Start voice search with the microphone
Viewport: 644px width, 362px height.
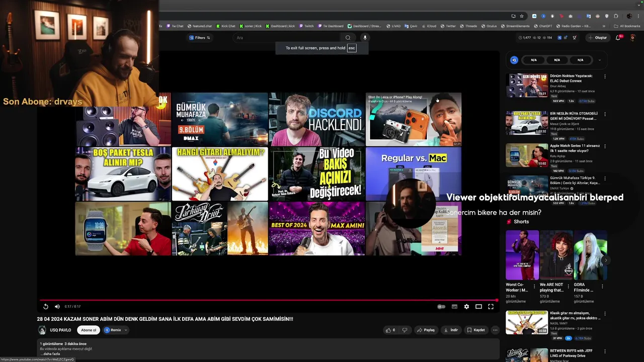pos(365,38)
